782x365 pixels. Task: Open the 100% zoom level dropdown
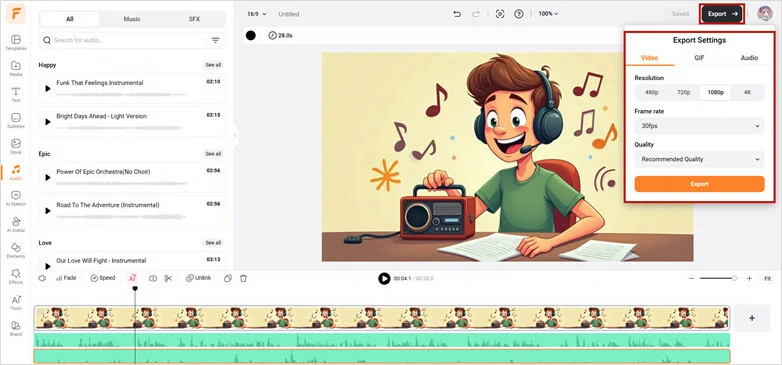pos(548,14)
